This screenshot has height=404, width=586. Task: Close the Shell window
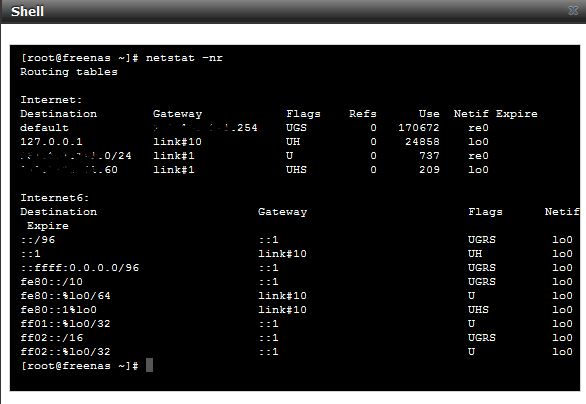[574, 10]
